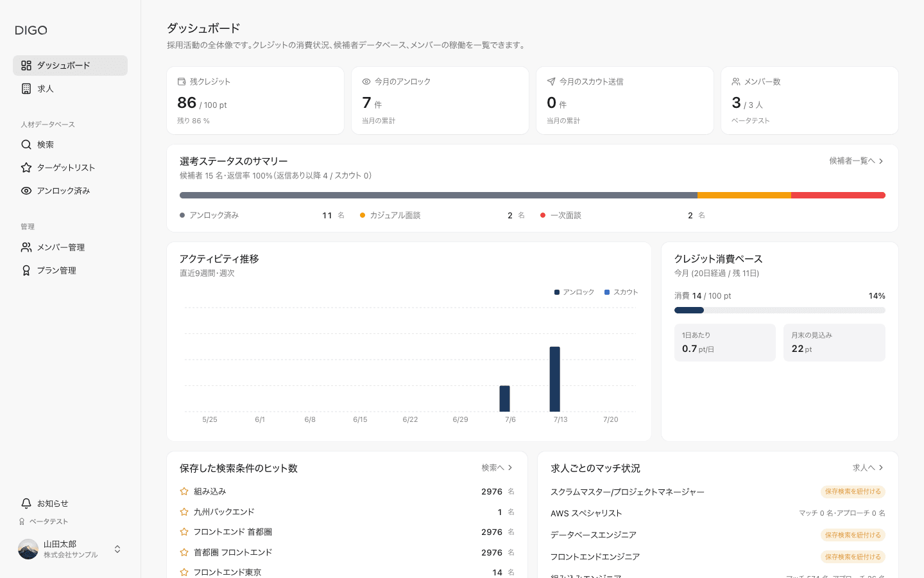This screenshot has width=924, height=578.
Task: Click the chevron beside 求人へ
Action: pos(881,468)
